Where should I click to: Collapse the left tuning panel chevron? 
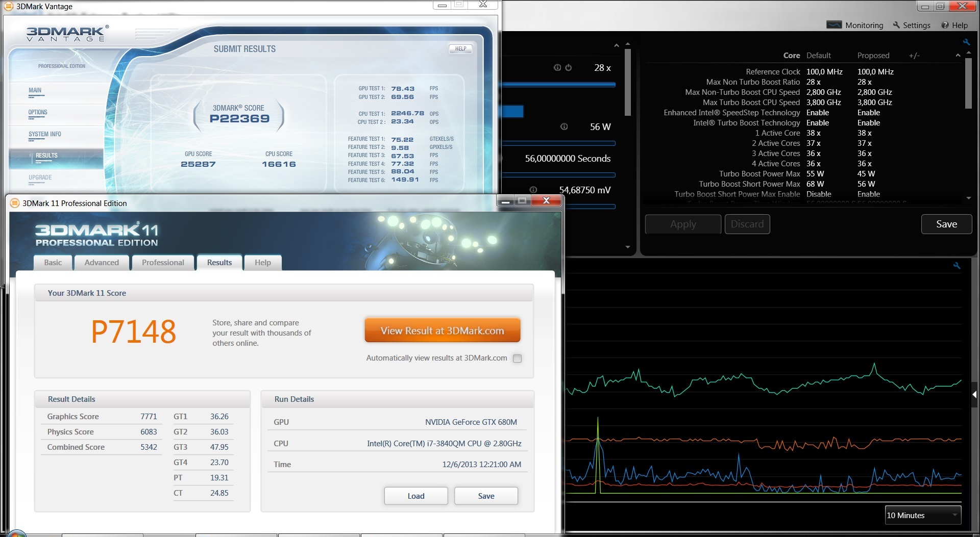(617, 46)
